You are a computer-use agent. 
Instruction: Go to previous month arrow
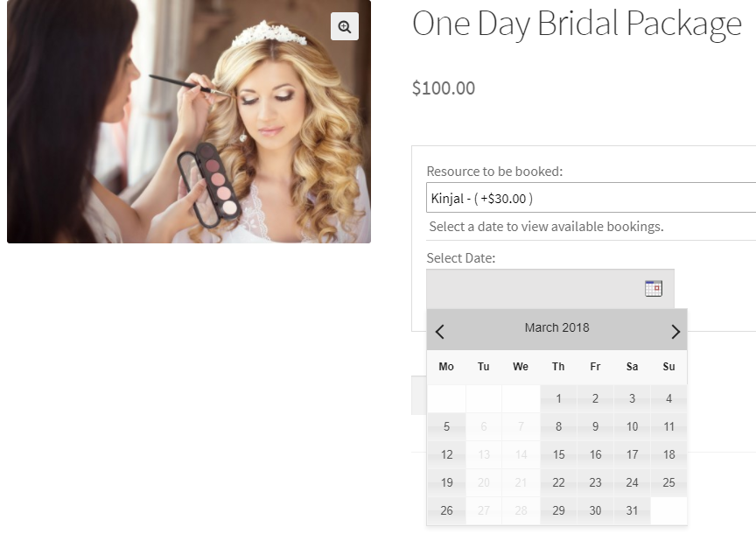click(439, 332)
